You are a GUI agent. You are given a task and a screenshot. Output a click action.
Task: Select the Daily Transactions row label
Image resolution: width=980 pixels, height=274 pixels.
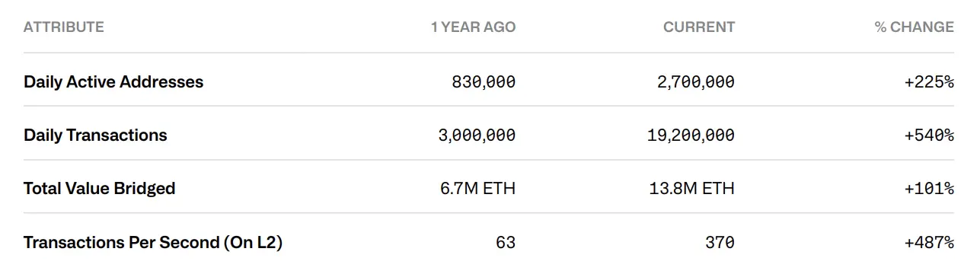coord(95,135)
